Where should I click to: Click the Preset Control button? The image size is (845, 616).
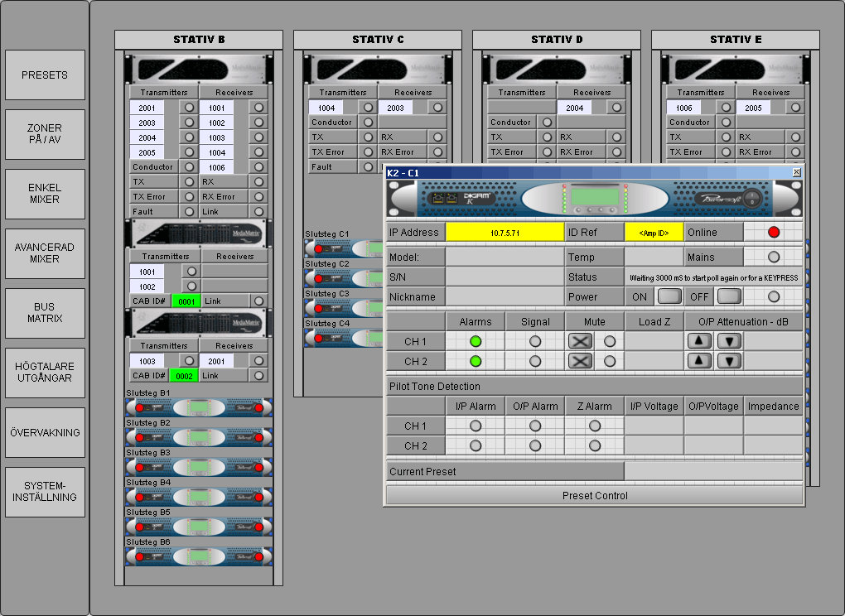(594, 496)
